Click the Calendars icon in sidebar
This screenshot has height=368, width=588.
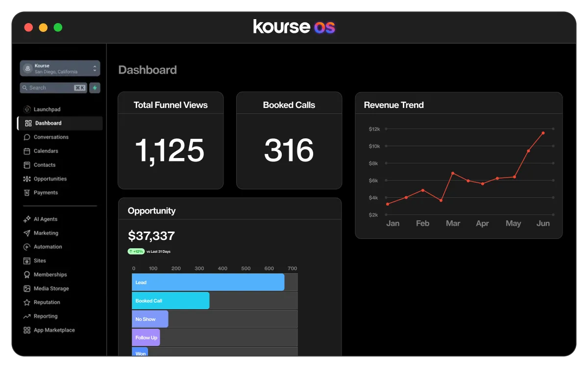pos(27,151)
